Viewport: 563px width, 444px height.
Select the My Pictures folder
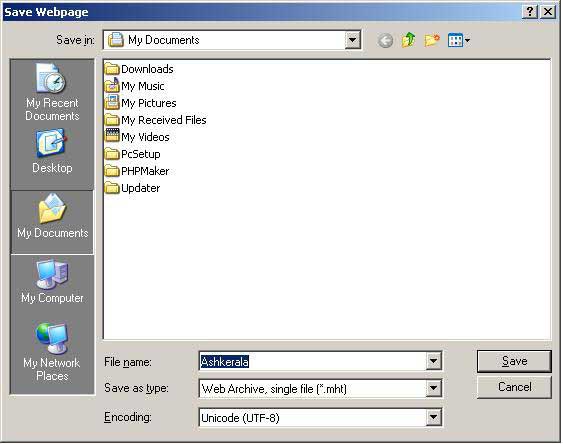click(x=141, y=103)
